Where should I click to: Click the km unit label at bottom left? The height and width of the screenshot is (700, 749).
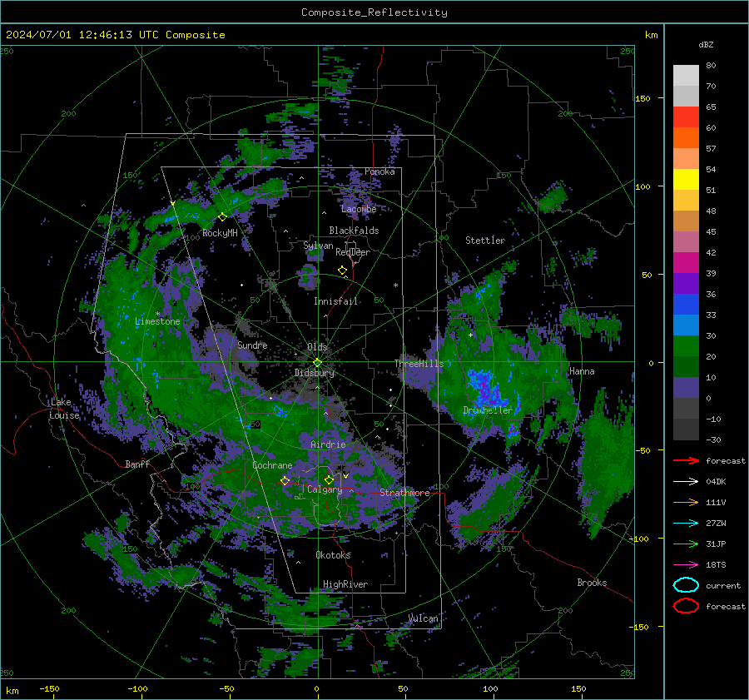point(12,691)
